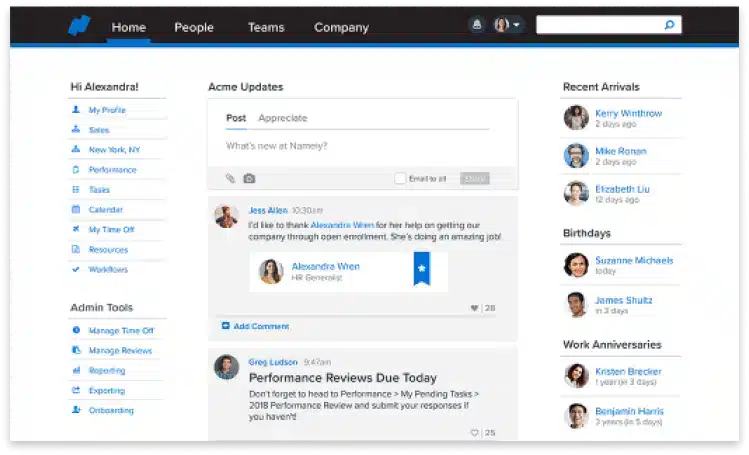The image size is (749, 455).
Task: Open the People menu
Action: tap(194, 27)
